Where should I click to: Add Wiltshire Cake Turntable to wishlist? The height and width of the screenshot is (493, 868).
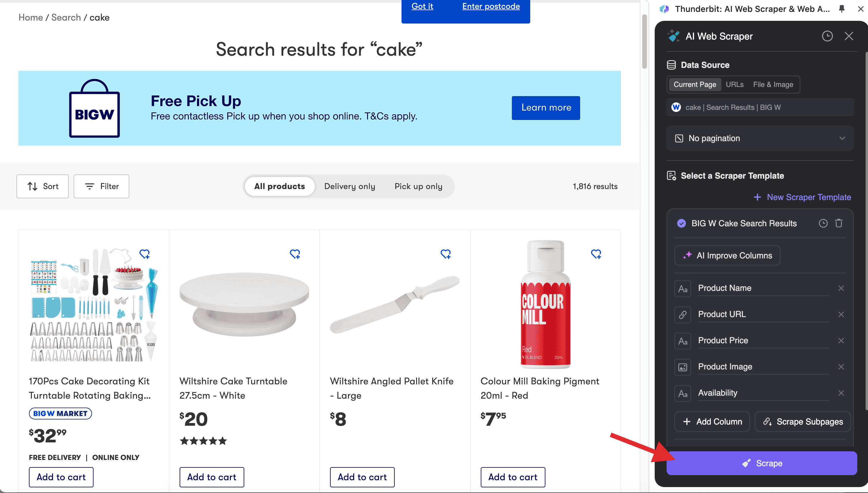(x=295, y=254)
